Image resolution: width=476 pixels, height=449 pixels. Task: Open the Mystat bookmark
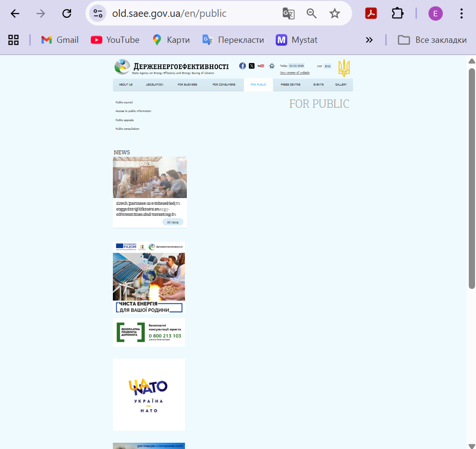coord(296,40)
